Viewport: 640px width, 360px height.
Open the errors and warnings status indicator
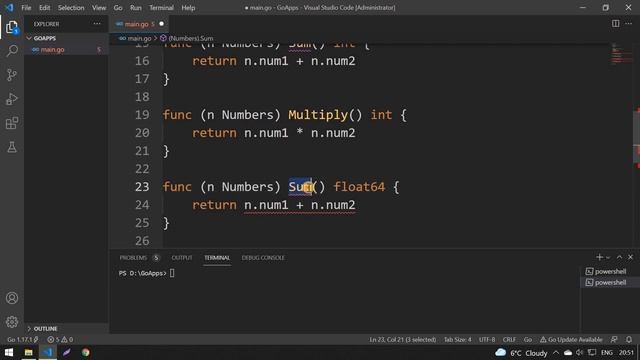(x=60, y=340)
